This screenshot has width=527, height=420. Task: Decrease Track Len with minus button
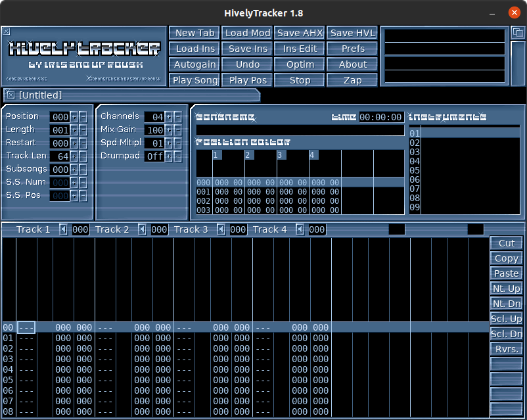[x=83, y=156]
